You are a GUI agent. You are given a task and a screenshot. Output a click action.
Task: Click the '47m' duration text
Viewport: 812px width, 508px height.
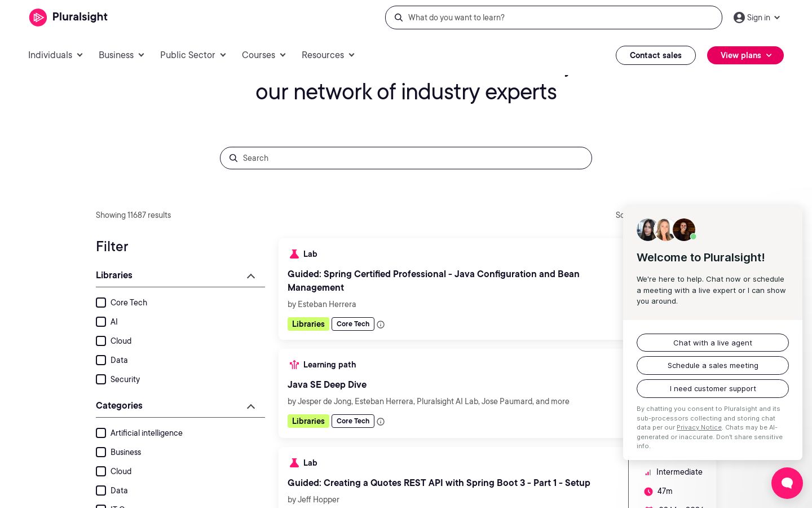665,491
